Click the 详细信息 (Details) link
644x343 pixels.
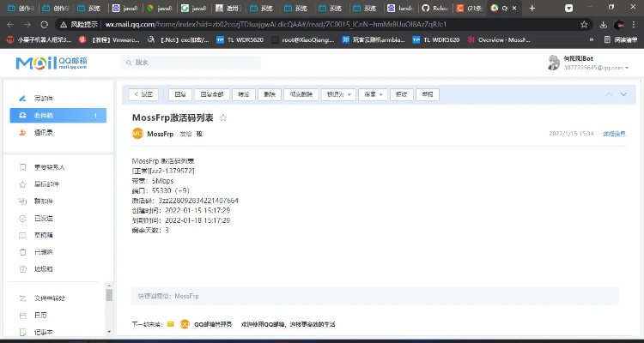614,134
